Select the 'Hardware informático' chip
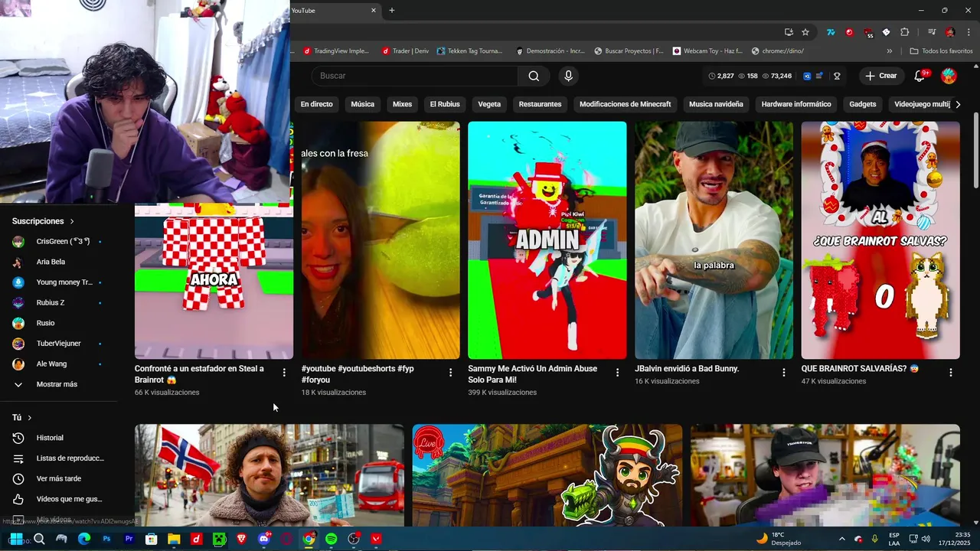The image size is (980, 551). pos(796,104)
